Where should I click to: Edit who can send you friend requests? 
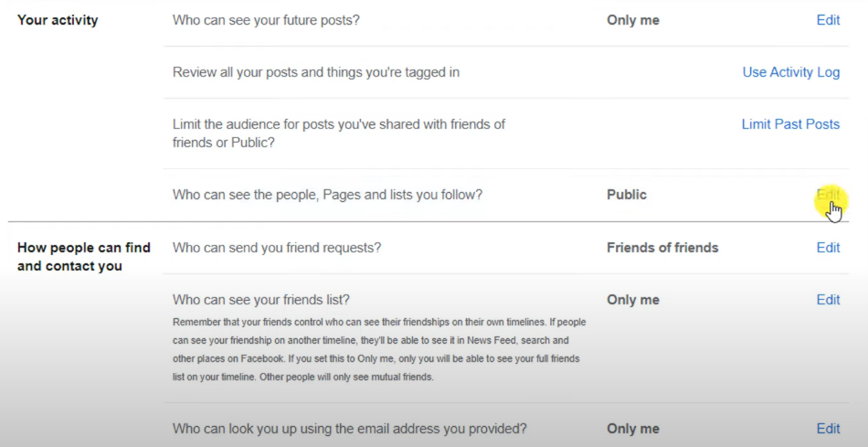(x=828, y=248)
